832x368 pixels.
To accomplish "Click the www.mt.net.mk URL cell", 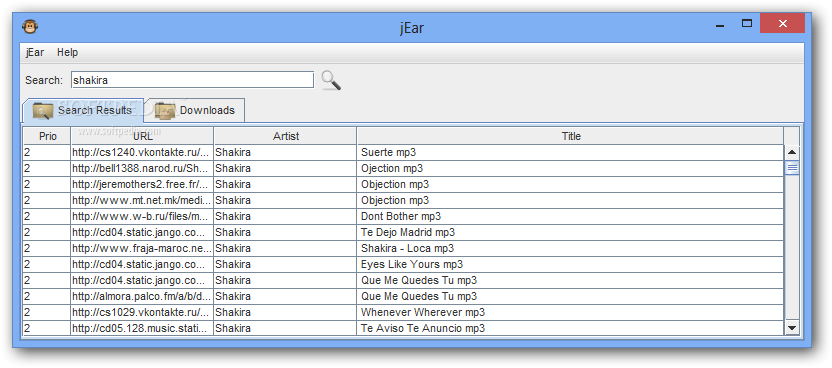I will click(x=142, y=200).
